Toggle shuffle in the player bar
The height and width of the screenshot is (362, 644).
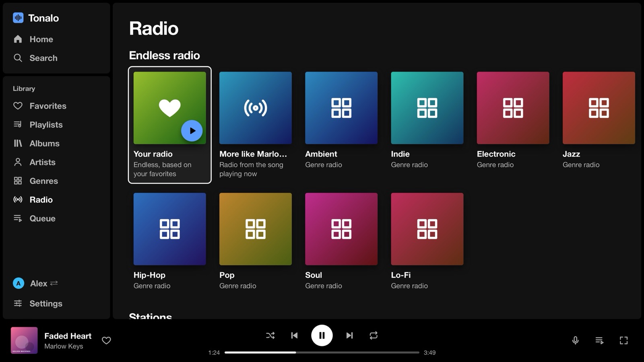(x=270, y=335)
